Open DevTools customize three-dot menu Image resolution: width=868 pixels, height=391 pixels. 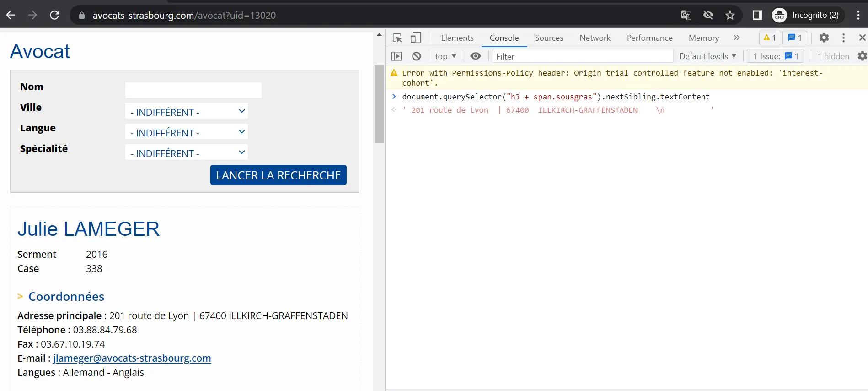[844, 38]
